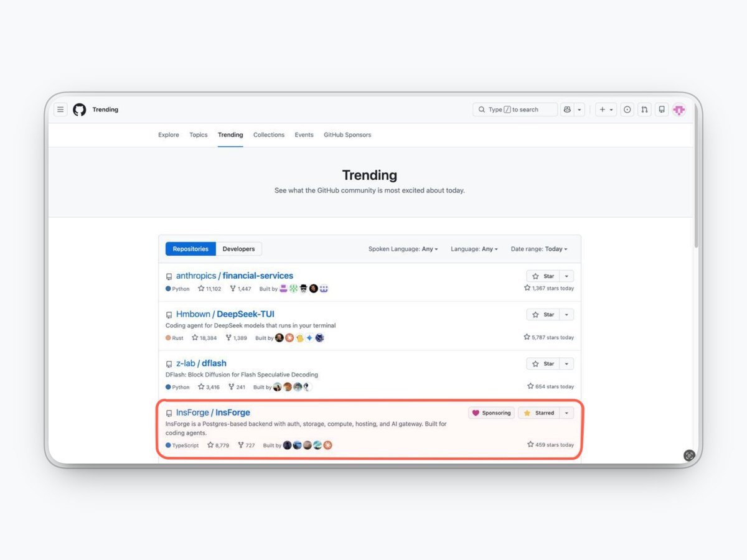
Task: Click the text 1,367 stars today
Action: click(549, 289)
